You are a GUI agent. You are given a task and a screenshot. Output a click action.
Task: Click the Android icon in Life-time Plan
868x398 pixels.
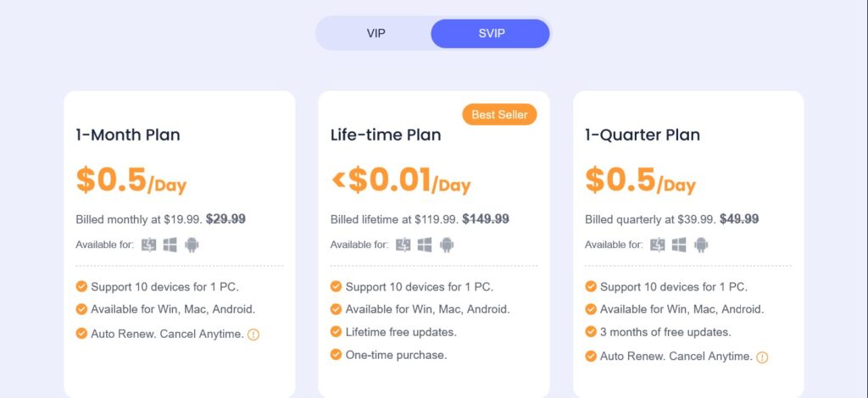[446, 245]
